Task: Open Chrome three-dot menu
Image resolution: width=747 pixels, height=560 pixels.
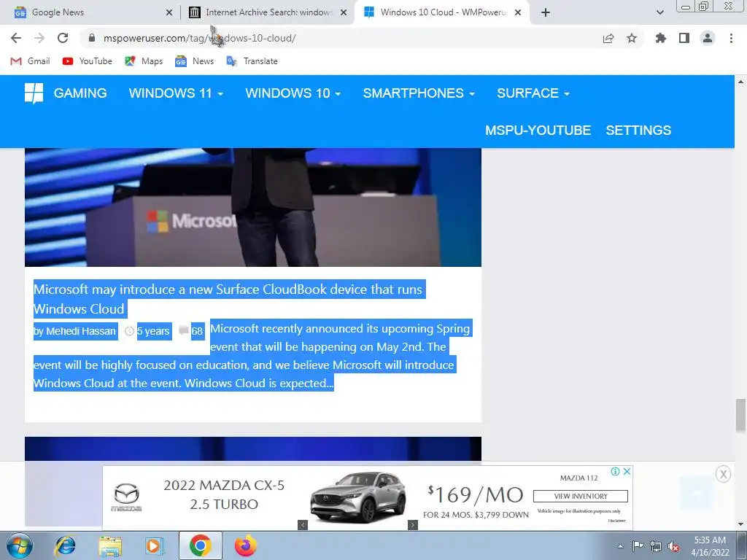Action: tap(731, 38)
